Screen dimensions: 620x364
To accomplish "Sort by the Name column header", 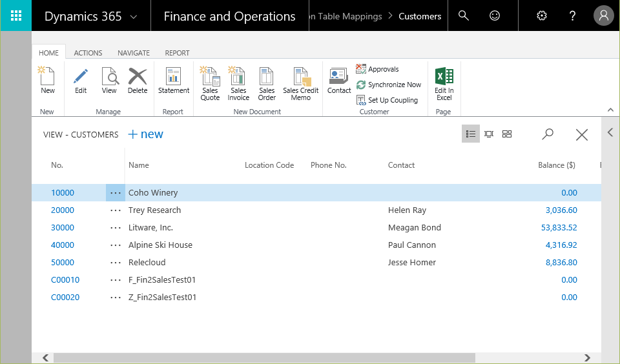I will coord(139,165).
